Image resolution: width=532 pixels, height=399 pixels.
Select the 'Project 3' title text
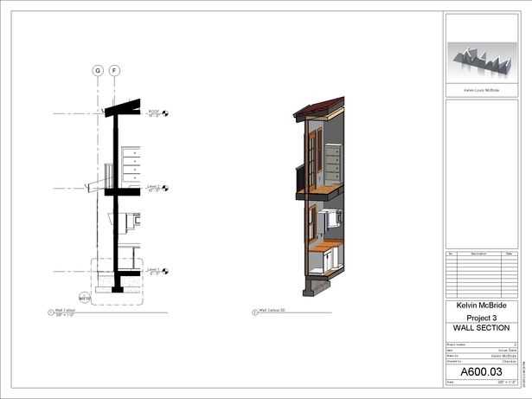tap(482, 318)
